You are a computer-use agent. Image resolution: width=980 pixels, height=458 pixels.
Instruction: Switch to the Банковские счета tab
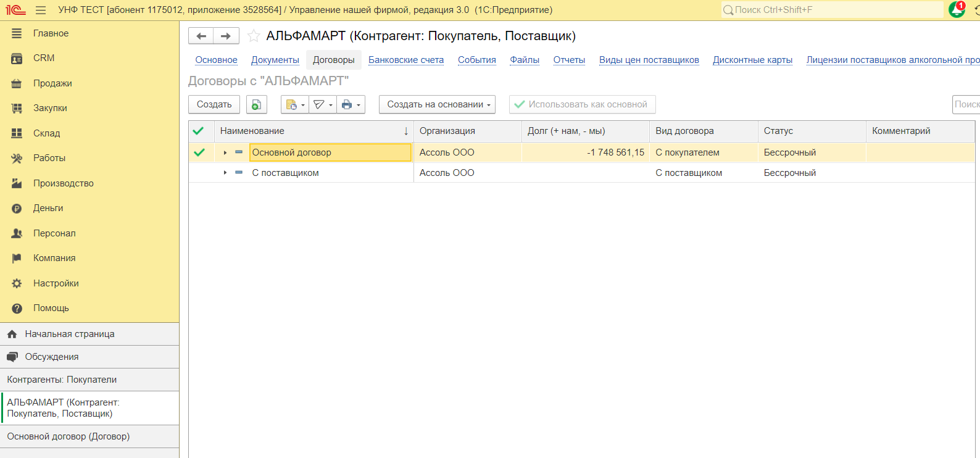(x=405, y=60)
